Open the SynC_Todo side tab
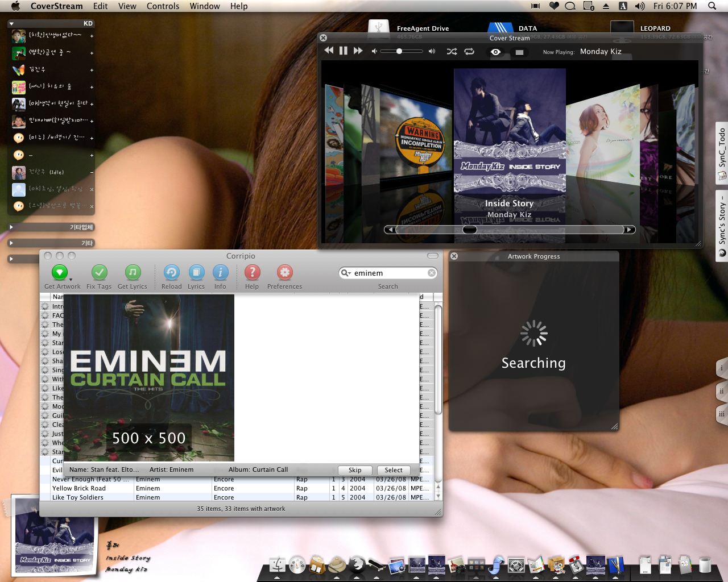Viewport: 728px width, 582px height. (x=722, y=152)
